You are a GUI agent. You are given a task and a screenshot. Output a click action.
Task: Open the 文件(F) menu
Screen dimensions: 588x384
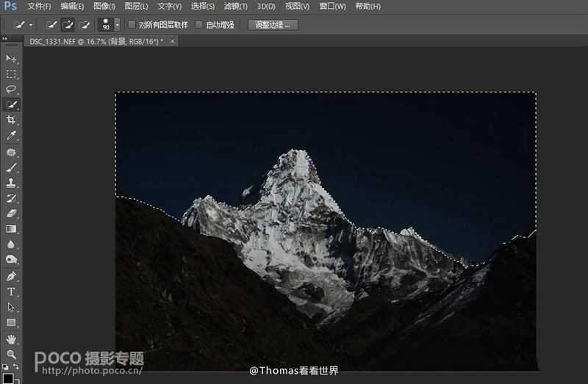pos(40,6)
